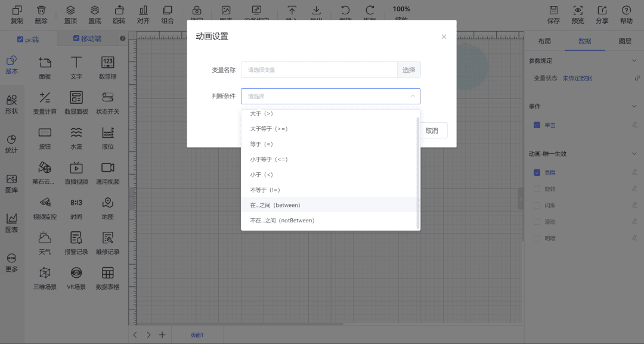Image resolution: width=644 pixels, height=344 pixels.
Task: Click the 变量名称 input field
Action: click(x=319, y=70)
